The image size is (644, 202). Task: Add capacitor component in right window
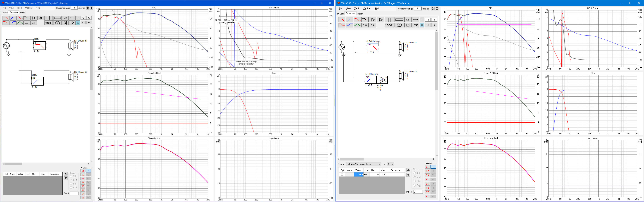(389, 20)
